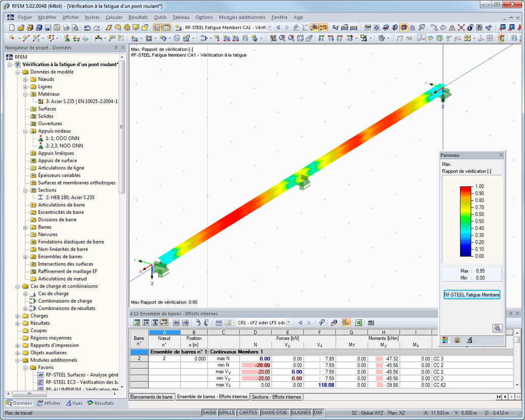Click the new line tool icon
The height and width of the screenshot is (420, 525).
(26, 38)
